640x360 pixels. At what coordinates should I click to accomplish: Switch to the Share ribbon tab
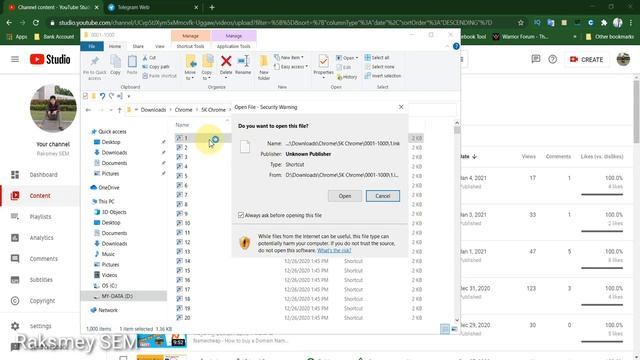click(138, 47)
